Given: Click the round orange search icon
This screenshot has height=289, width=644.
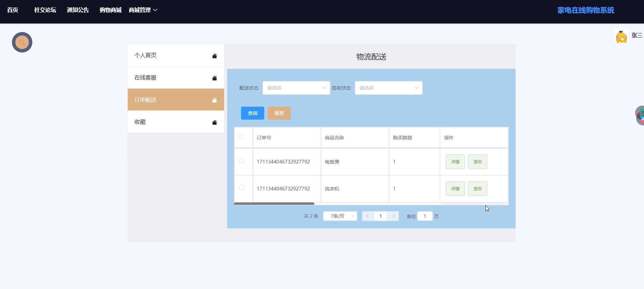Looking at the screenshot, I should 22,42.
